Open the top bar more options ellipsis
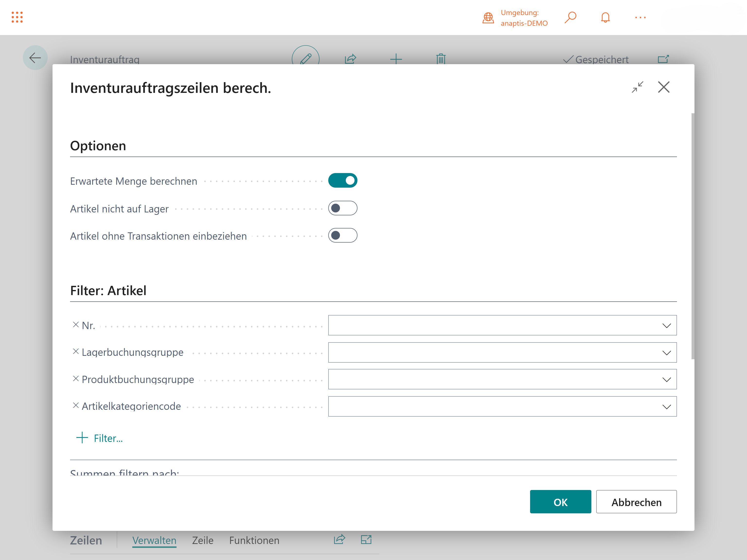Viewport: 747px width, 560px height. tap(640, 17)
